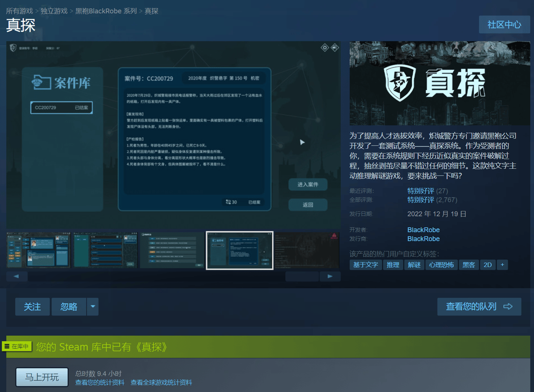Click the left arrow of thumbnail scroller
The image size is (534, 392).
16,276
